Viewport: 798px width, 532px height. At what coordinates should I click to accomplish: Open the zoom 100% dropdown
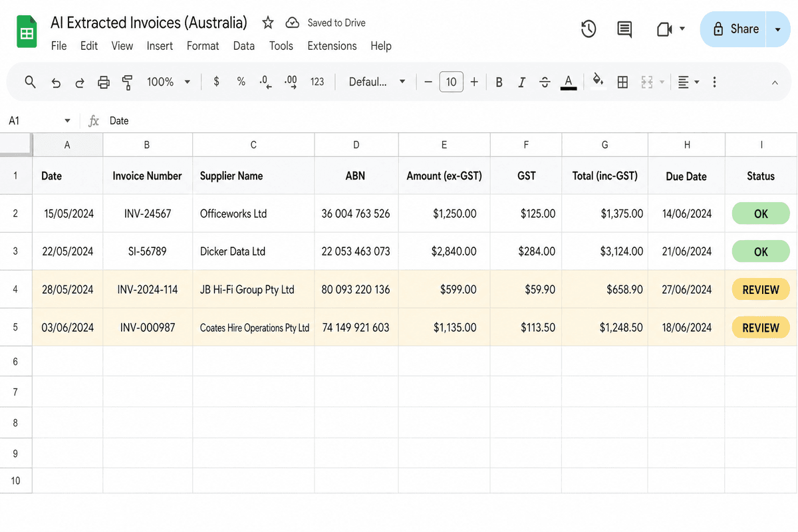pos(168,82)
